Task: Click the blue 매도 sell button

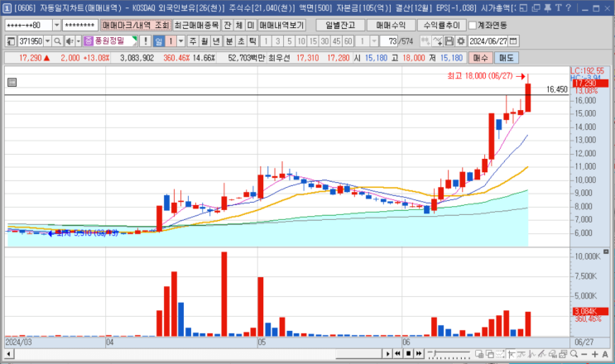Action: (x=506, y=58)
